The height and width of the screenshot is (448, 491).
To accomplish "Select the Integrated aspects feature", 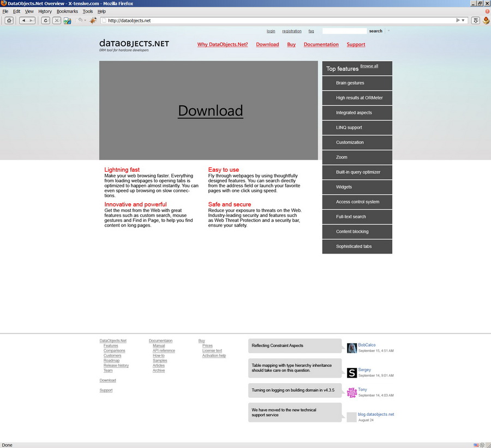I will [357, 113].
